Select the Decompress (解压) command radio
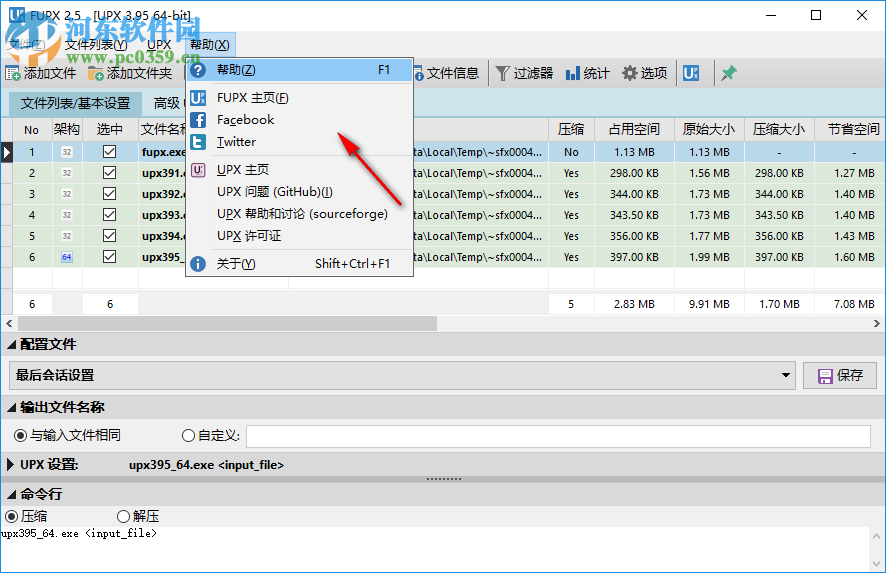886x573 pixels. (123, 516)
